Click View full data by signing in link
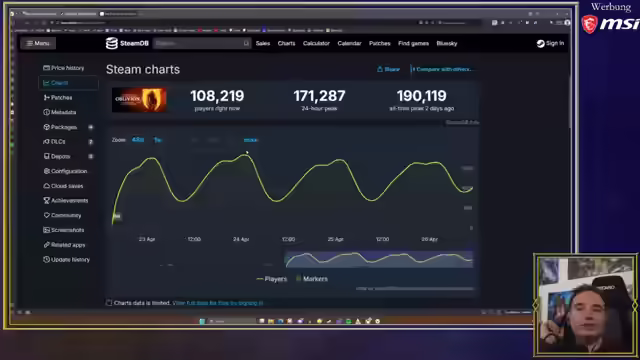The height and width of the screenshot is (360, 640). [x=218, y=303]
